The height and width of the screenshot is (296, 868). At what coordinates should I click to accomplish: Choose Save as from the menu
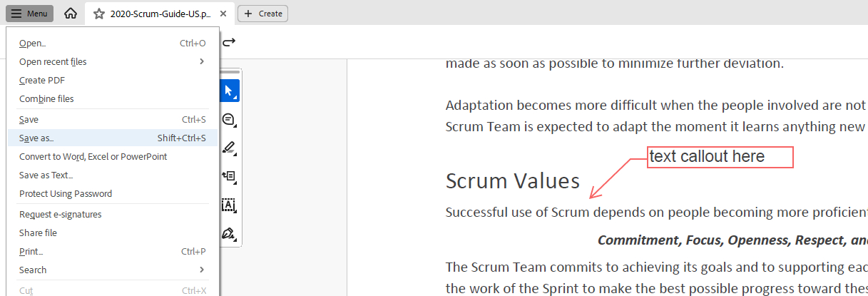[x=36, y=138]
